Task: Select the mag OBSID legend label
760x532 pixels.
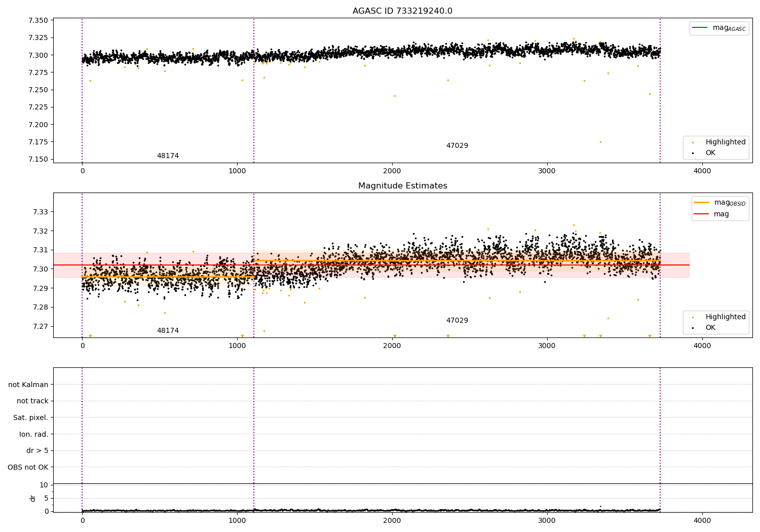Action: (730, 203)
